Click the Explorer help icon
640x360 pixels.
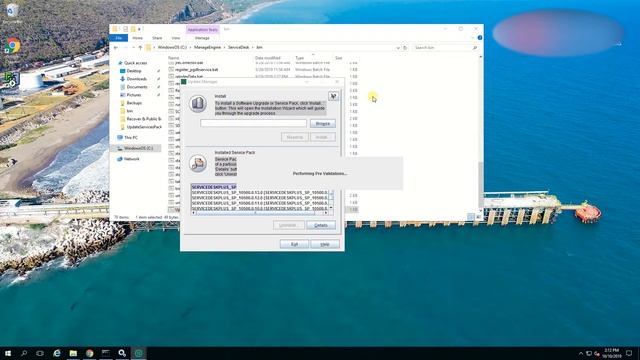tap(480, 38)
